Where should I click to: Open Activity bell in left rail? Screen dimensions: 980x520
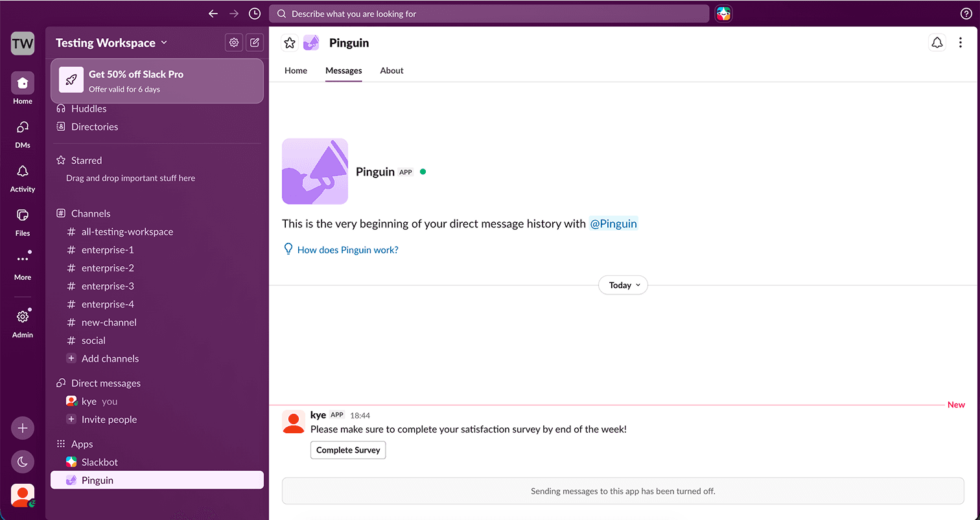[x=23, y=177]
